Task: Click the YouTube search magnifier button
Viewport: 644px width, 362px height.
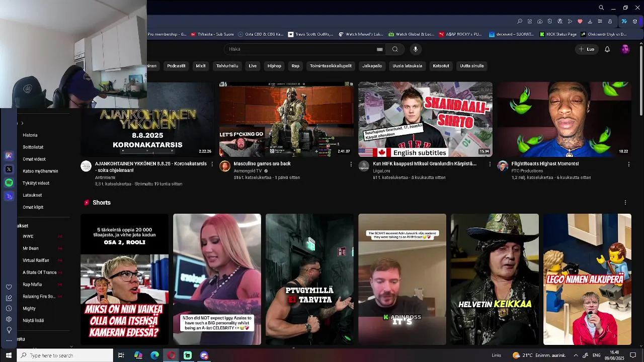Action: tap(395, 49)
